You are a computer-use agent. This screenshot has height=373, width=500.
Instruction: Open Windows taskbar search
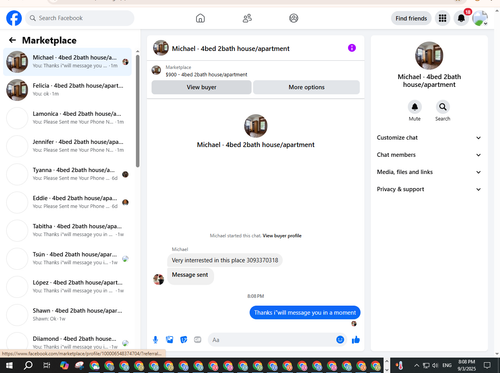pos(28,365)
